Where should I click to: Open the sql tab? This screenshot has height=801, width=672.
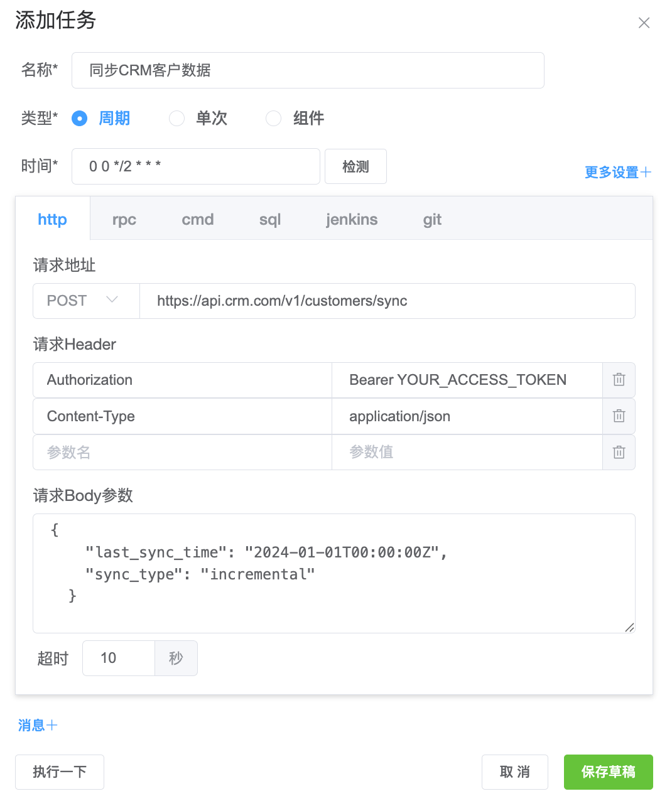click(x=270, y=219)
